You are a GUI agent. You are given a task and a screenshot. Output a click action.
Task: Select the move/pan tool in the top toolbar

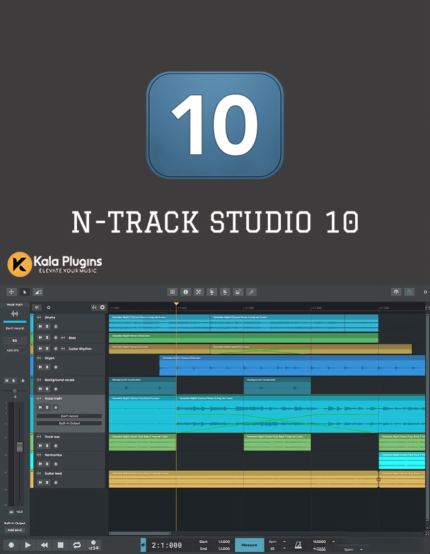click(11, 292)
